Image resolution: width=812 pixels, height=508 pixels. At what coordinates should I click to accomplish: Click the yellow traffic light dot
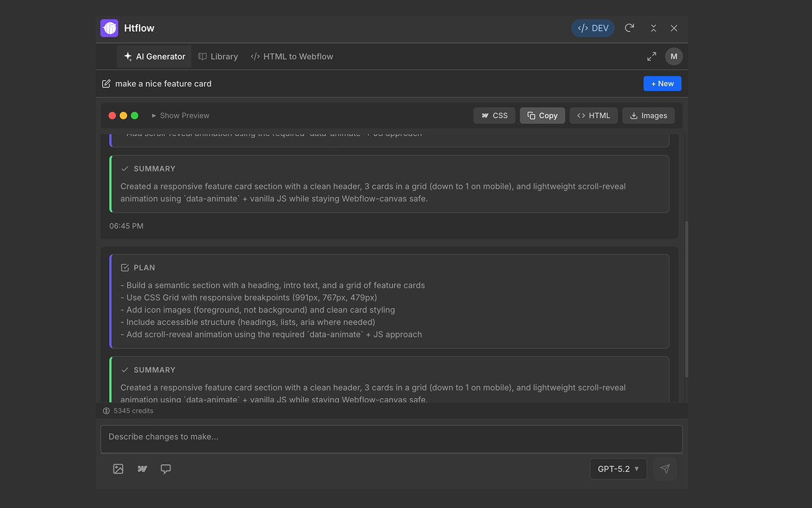point(123,116)
